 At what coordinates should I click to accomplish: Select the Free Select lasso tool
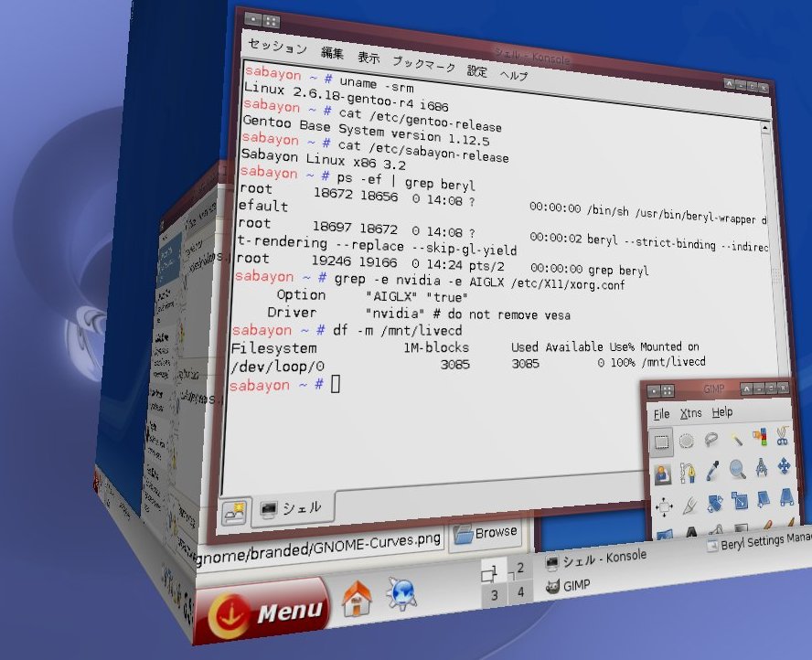click(711, 439)
